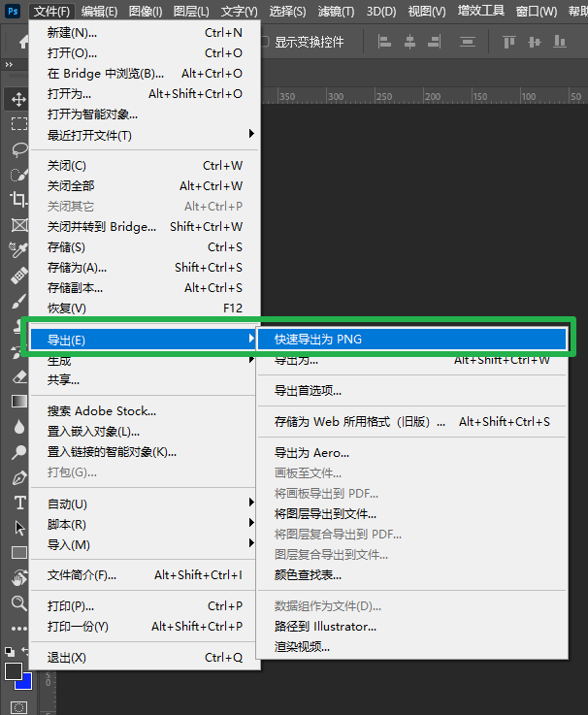
Task: Select the Hand tool
Action: pyautogui.click(x=18, y=578)
